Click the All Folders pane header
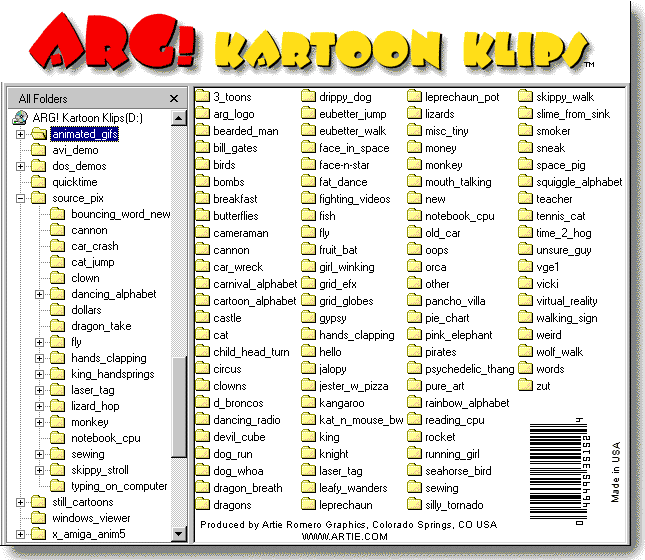The height and width of the screenshot is (560, 645). tap(95, 99)
